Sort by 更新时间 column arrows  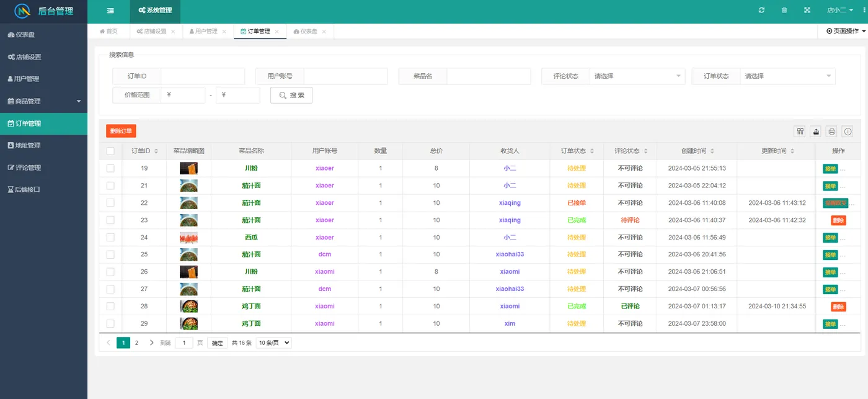793,151
